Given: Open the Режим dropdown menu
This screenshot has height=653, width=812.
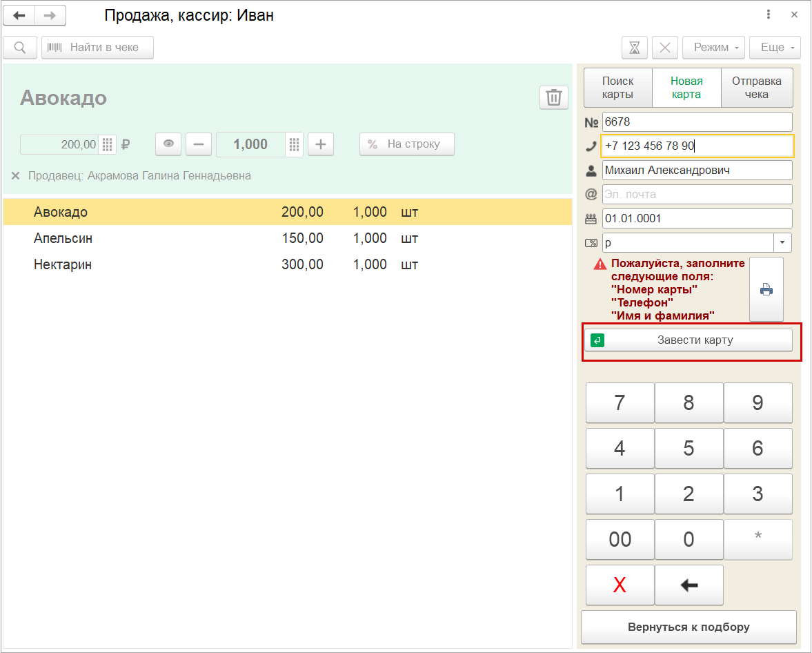Looking at the screenshot, I should [713, 48].
